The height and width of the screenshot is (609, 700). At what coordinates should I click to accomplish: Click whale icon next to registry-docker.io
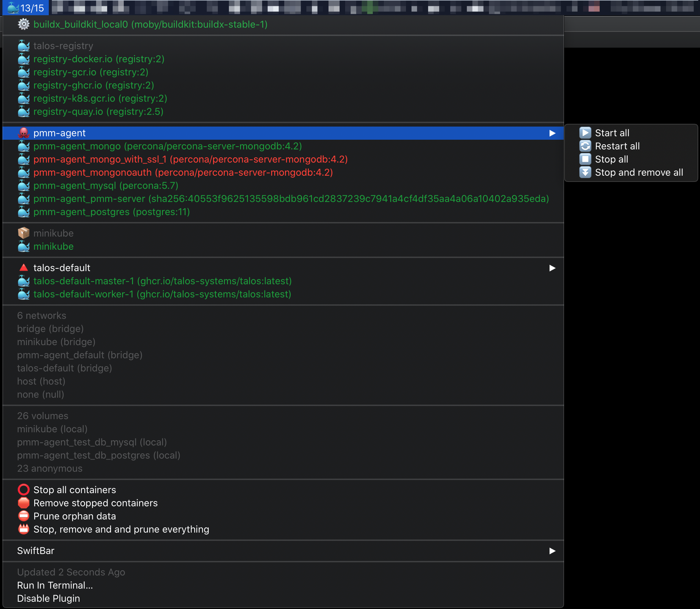tap(24, 59)
